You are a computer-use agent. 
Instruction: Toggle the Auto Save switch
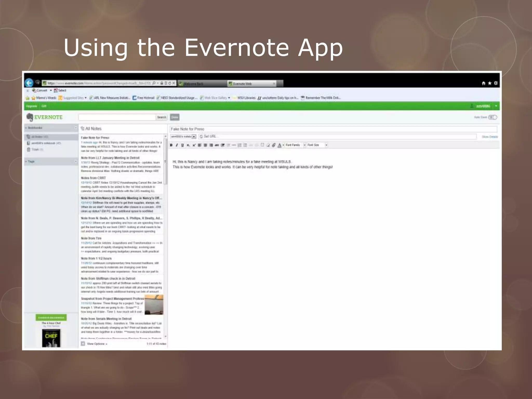[493, 117]
